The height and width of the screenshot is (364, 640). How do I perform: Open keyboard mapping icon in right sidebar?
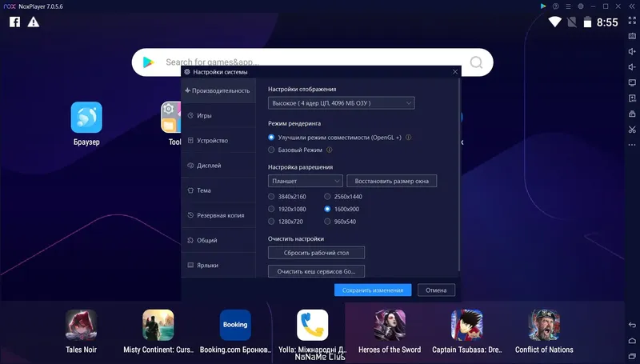coord(632,36)
